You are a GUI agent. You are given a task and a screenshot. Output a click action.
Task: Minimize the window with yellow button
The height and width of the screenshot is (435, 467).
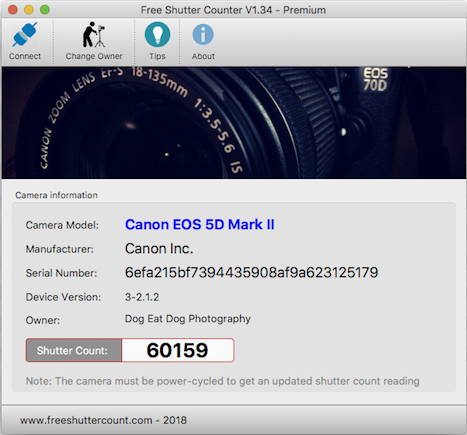click(29, 10)
